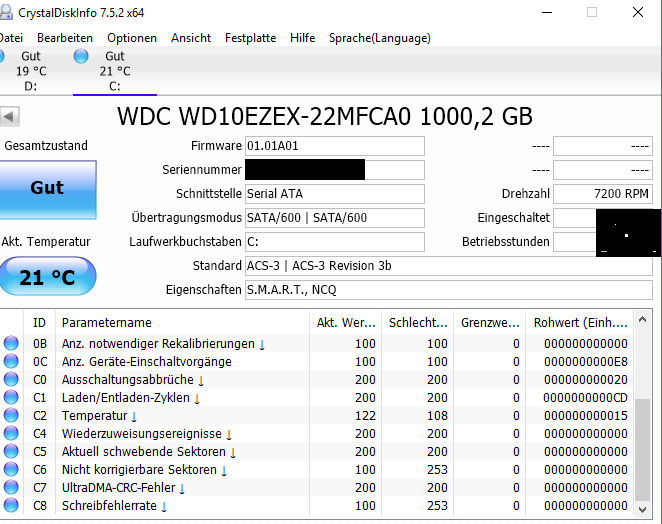Click status orb of row C8 Schreibfehlerrate
Viewport: 662px width, 524px height.
11,505
